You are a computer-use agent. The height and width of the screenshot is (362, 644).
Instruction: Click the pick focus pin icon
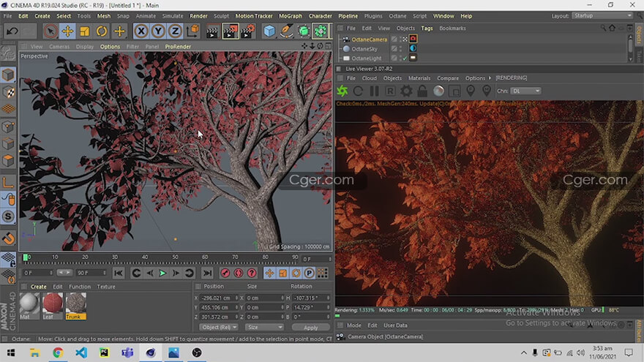[471, 91]
